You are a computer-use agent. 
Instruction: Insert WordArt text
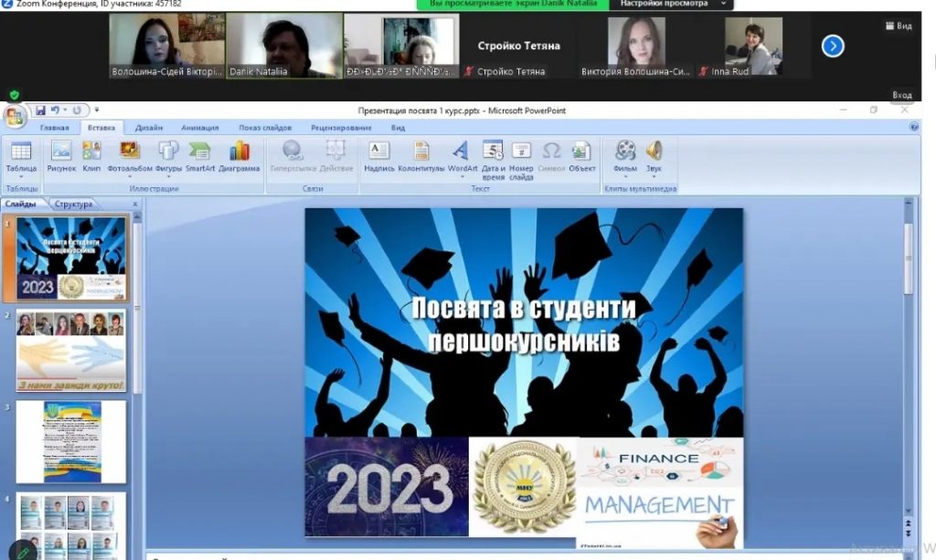[462, 155]
